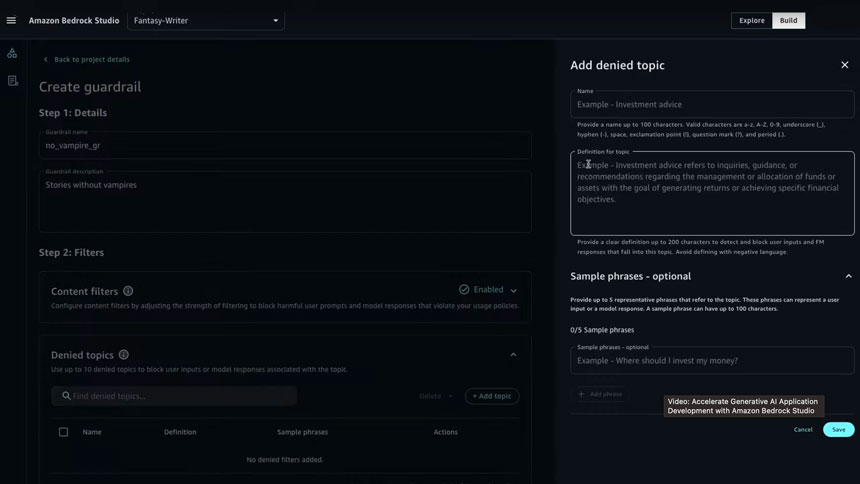Screen dimensions: 860x484
Task: Switch to the Explore tab
Action: click(751, 20)
